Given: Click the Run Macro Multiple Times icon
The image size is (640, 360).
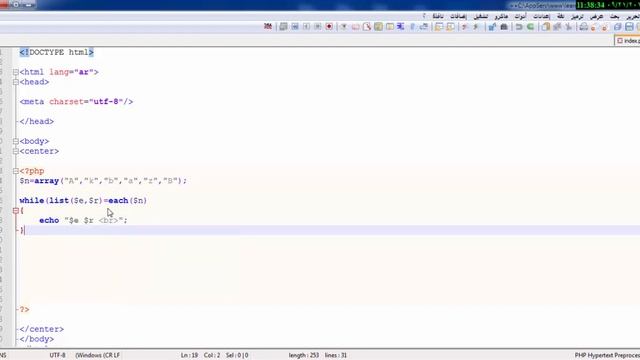Looking at the screenshot, I should pyautogui.click(x=295, y=27).
